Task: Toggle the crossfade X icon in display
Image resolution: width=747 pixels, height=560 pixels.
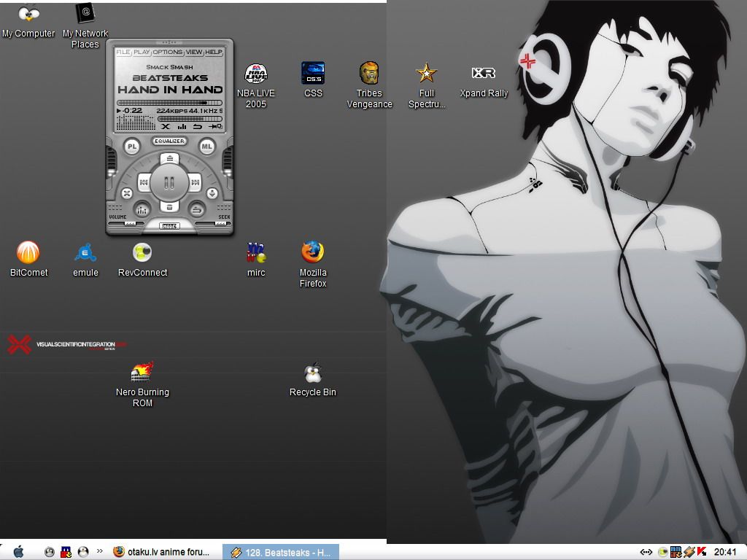Action: coord(166,127)
